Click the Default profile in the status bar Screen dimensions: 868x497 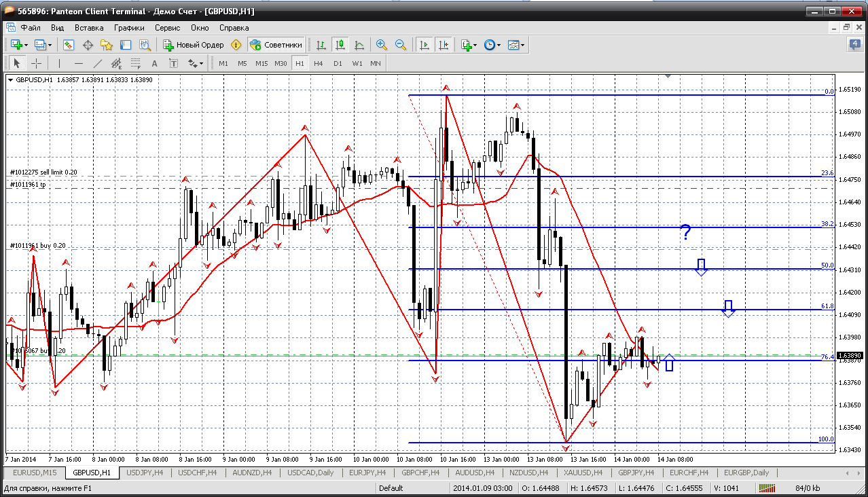391,488
